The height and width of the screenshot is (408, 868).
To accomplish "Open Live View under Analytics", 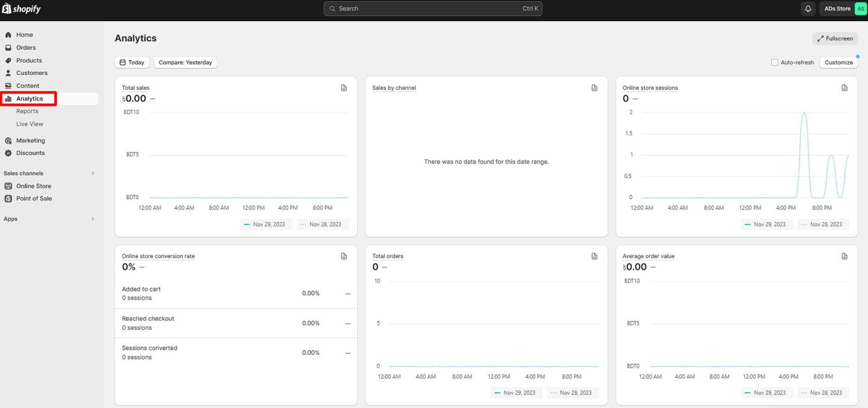I will pos(30,124).
